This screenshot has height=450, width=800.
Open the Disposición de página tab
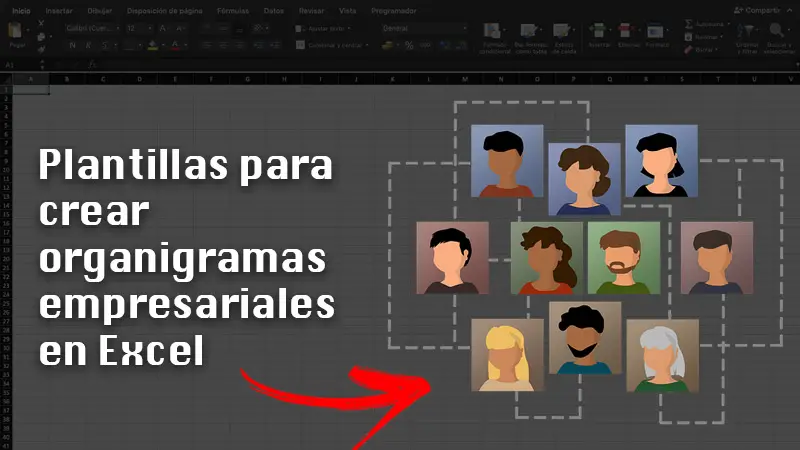tap(164, 11)
